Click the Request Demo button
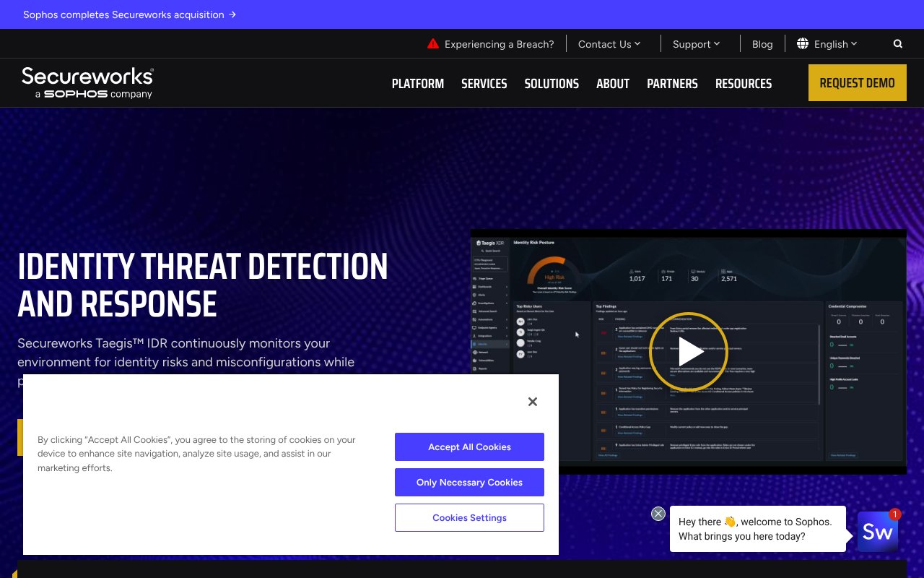 (x=857, y=82)
